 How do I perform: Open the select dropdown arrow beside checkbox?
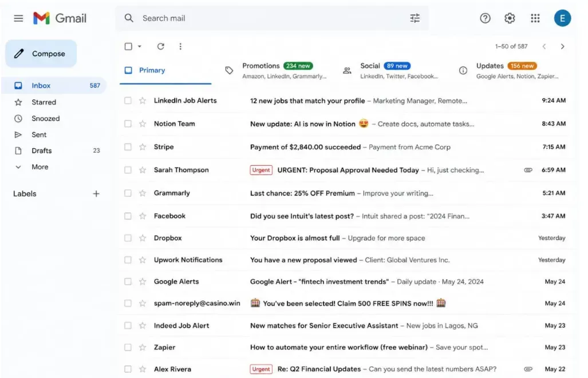[x=140, y=46]
